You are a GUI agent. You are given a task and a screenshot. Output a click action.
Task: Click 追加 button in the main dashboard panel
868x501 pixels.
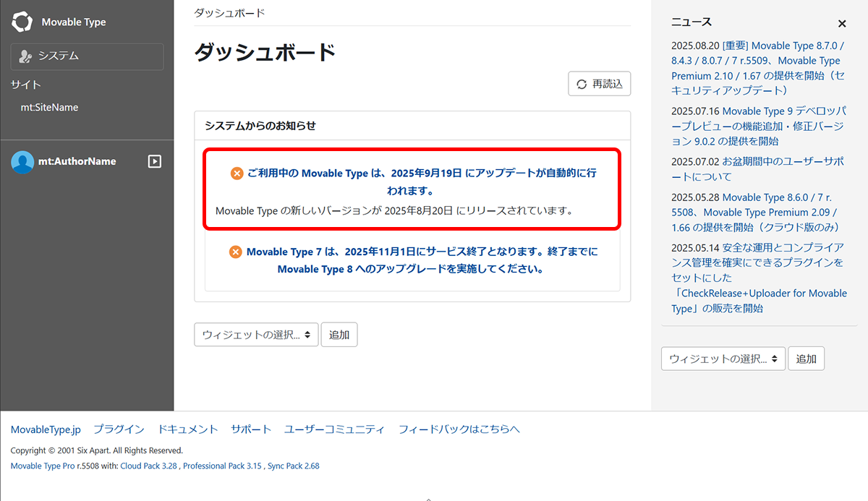tap(339, 335)
